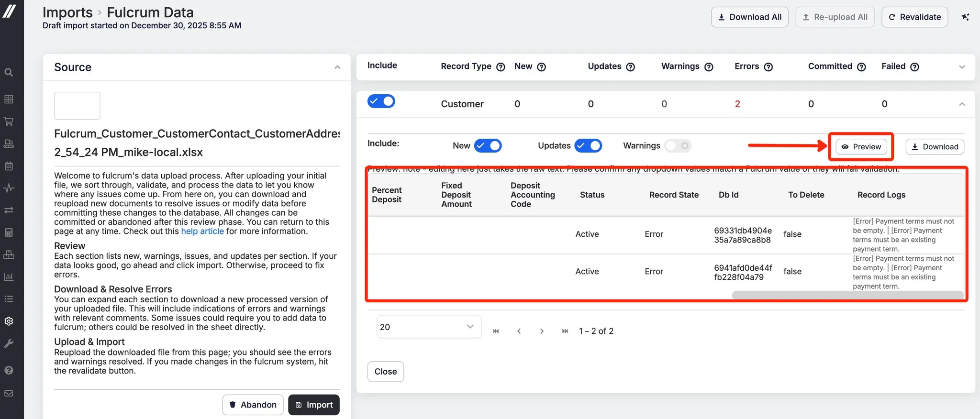
Task: Open the page size dropdown showing 20
Action: pos(429,327)
